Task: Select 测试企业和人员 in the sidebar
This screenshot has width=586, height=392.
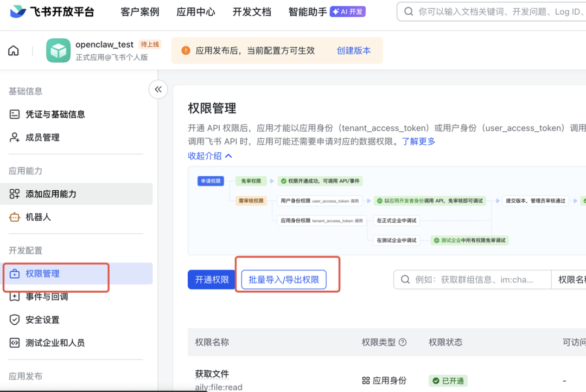Action: 55,343
